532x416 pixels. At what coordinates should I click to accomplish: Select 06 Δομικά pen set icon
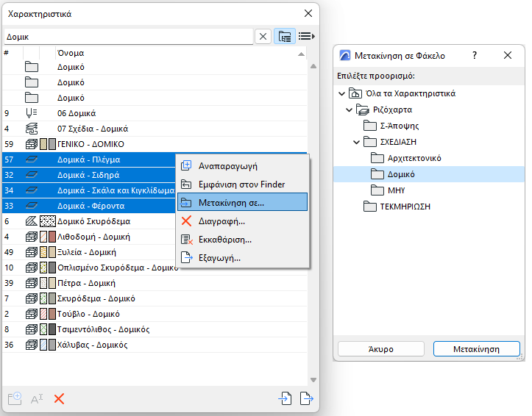[32, 113]
